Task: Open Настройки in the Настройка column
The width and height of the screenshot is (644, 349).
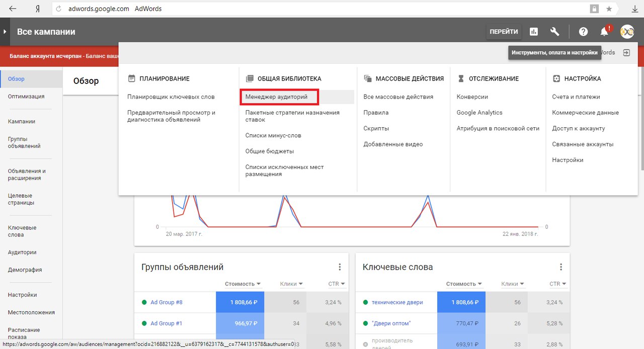Action: coord(568,160)
